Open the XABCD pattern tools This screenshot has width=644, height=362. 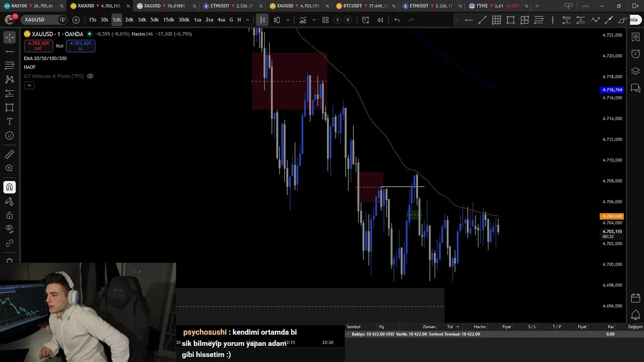(x=10, y=79)
